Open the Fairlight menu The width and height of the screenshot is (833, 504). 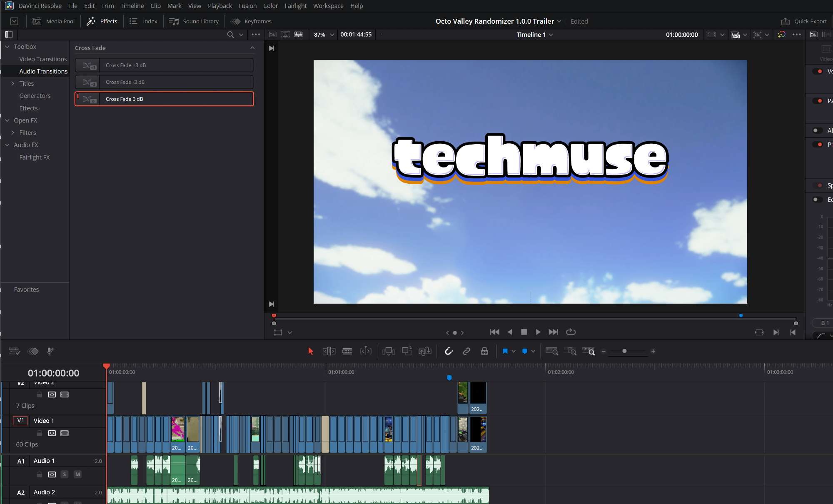point(295,6)
